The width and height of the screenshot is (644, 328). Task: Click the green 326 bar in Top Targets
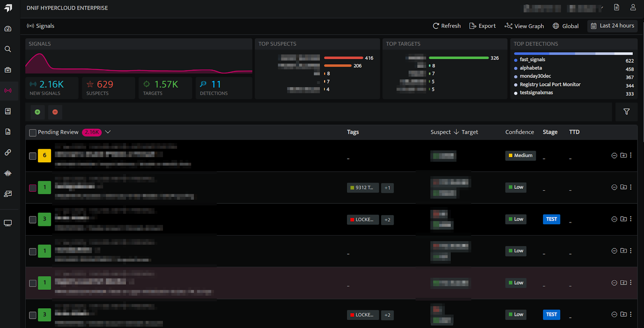pos(459,58)
